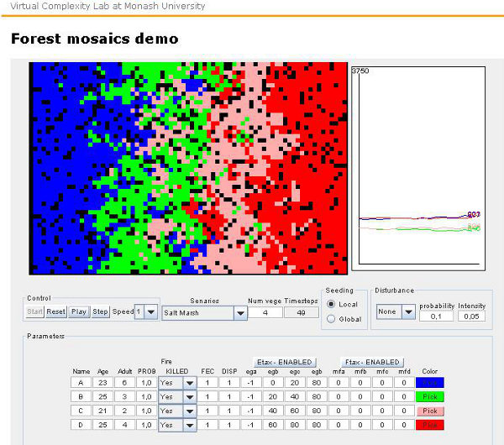The height and width of the screenshot is (445, 504).
Task: Pick the green color for species B
Action: click(430, 396)
